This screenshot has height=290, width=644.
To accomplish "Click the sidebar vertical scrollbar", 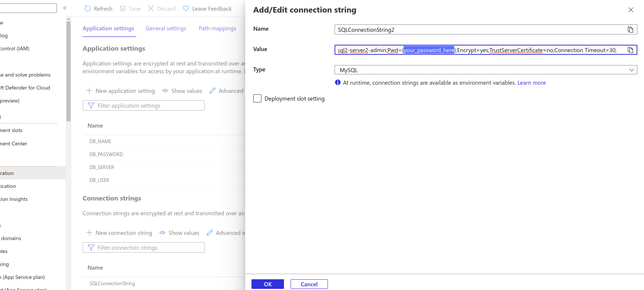I will click(68, 71).
